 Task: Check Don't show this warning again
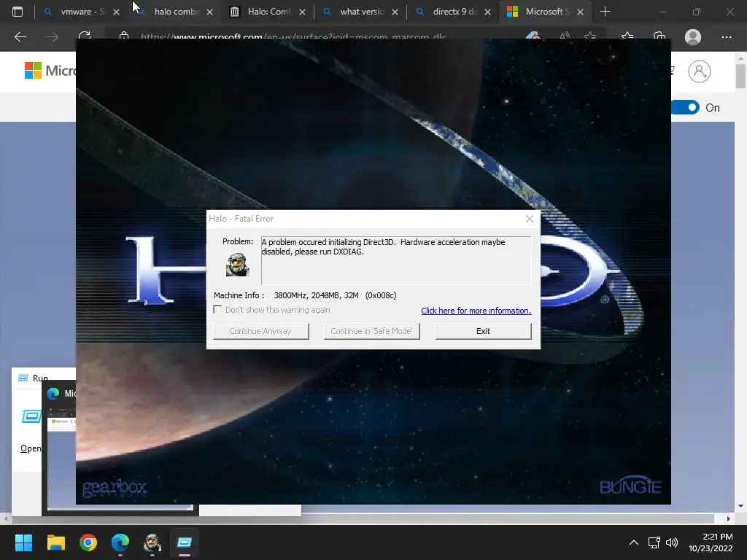pos(217,309)
